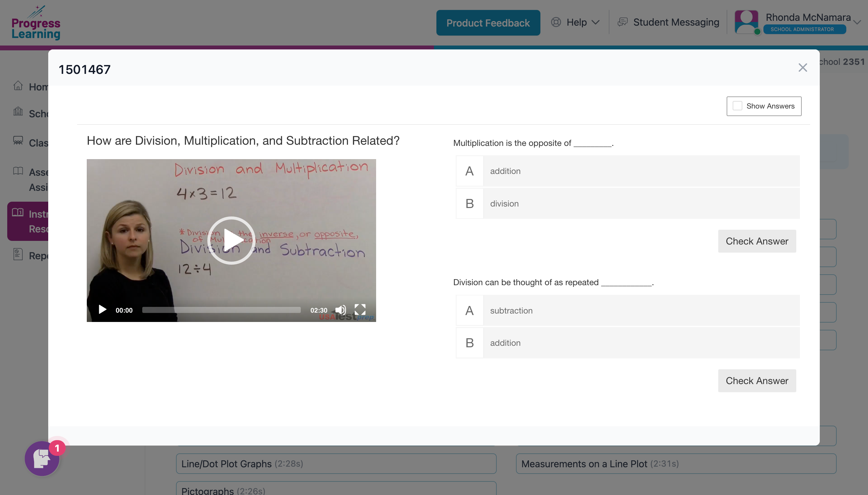
Task: Click the letter B tile beside 'division'
Action: coord(469,204)
